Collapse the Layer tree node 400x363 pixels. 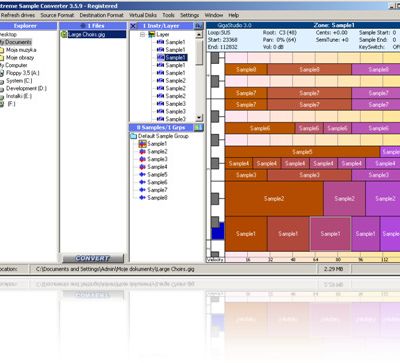point(142,34)
